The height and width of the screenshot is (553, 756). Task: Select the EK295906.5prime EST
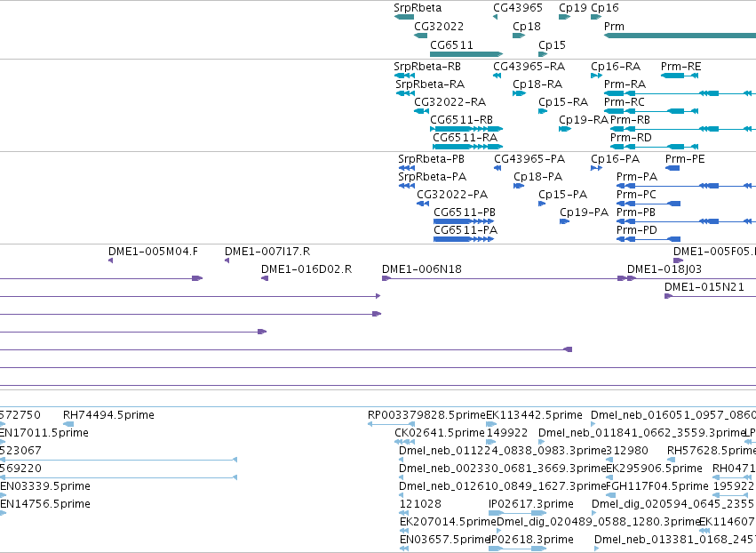pyautogui.click(x=609, y=477)
